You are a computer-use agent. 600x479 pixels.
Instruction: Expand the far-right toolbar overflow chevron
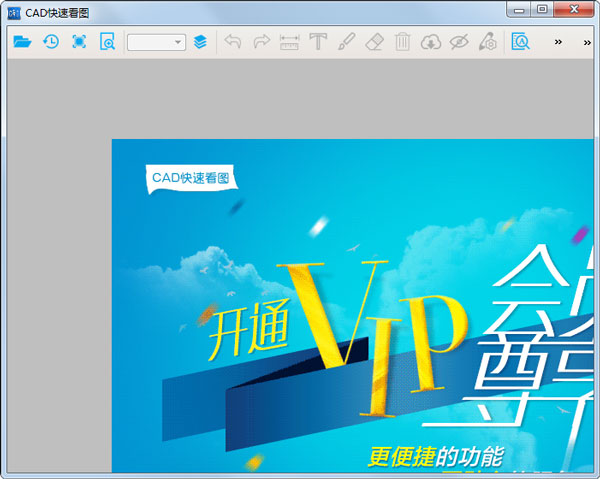pyautogui.click(x=587, y=42)
